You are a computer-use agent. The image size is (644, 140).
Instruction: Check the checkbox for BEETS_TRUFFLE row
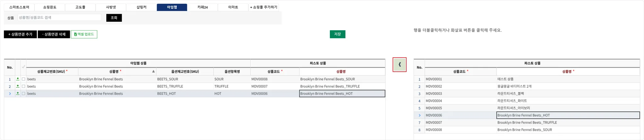(x=24, y=87)
